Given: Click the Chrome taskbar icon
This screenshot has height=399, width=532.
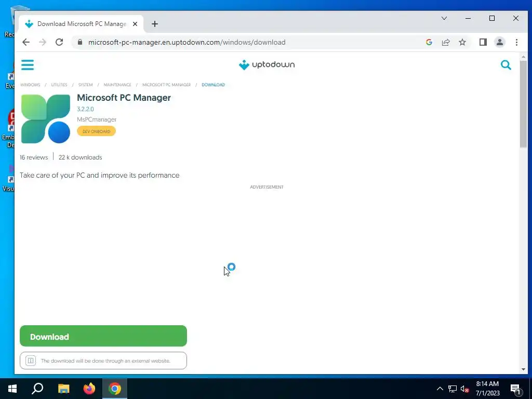Looking at the screenshot, I should [x=115, y=389].
